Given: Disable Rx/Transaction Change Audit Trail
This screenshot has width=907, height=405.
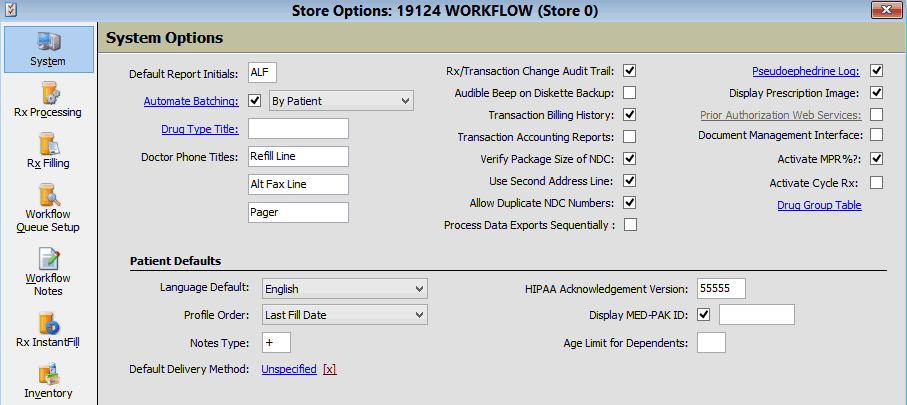Looking at the screenshot, I should [x=630, y=71].
